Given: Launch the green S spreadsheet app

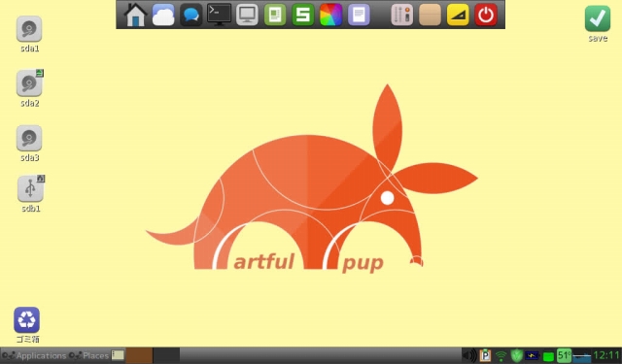Looking at the screenshot, I should 302,16.
